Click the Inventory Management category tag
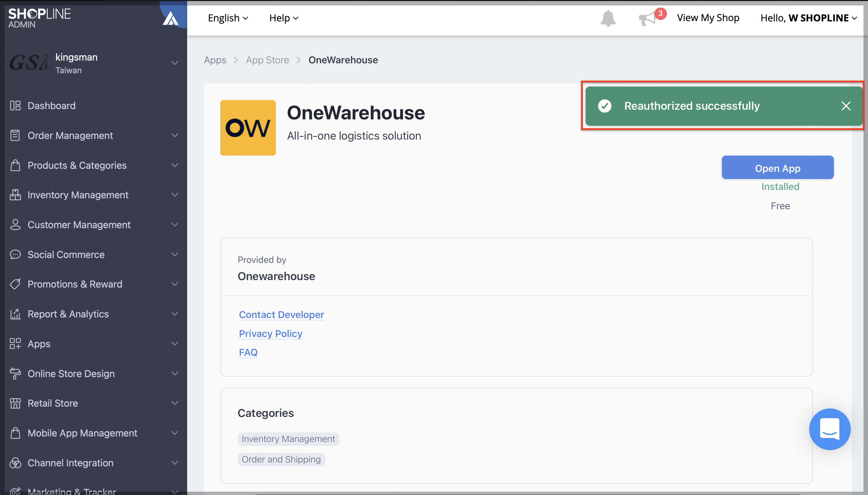This screenshot has height=495, width=868. click(288, 439)
